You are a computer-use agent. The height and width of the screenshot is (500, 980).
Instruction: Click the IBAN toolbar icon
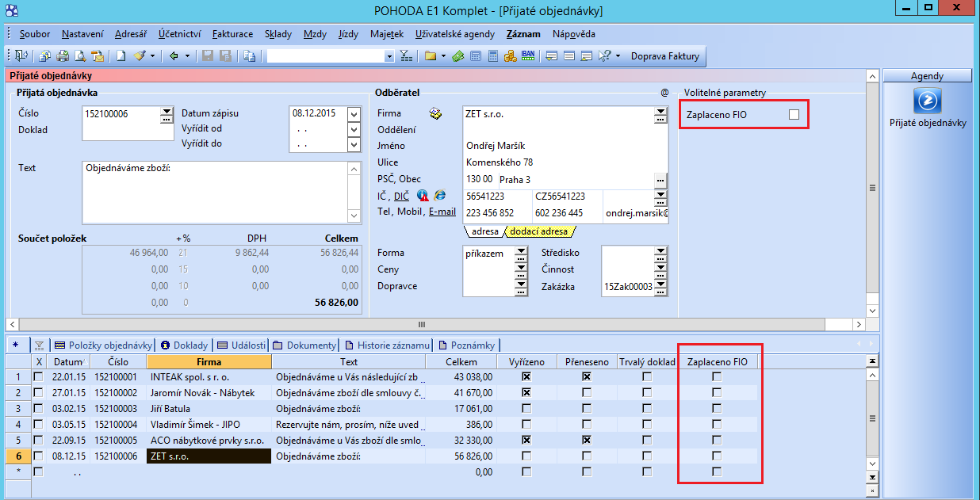[528, 55]
